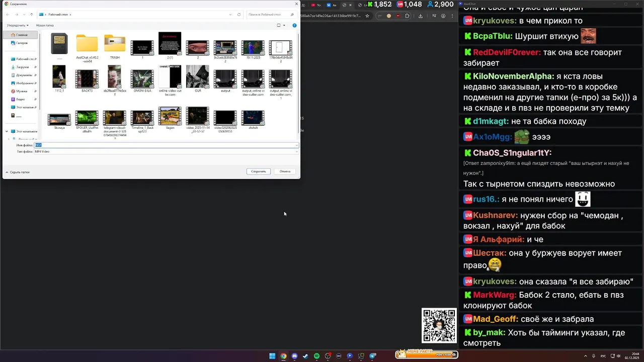Select Изображения in navigation pane
Screen dimensions: 644x362
pos(23,83)
